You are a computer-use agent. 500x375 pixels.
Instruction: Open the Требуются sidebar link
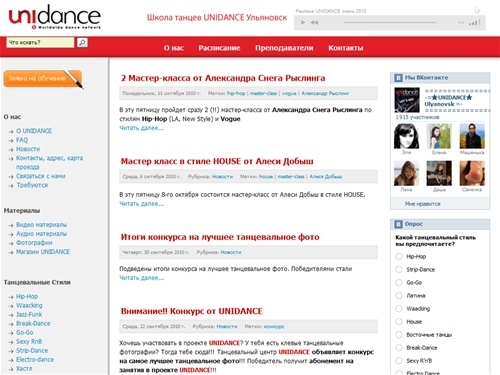point(32,185)
